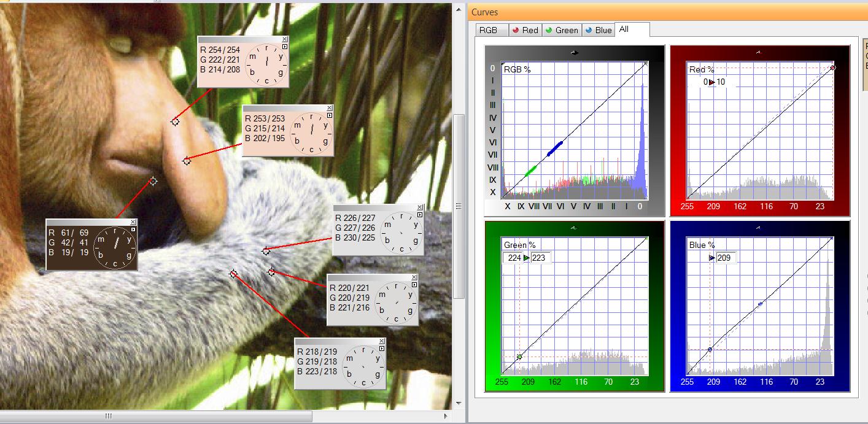Expand the R 253/253 readout using its square button
The width and height of the screenshot is (868, 424).
point(329,115)
